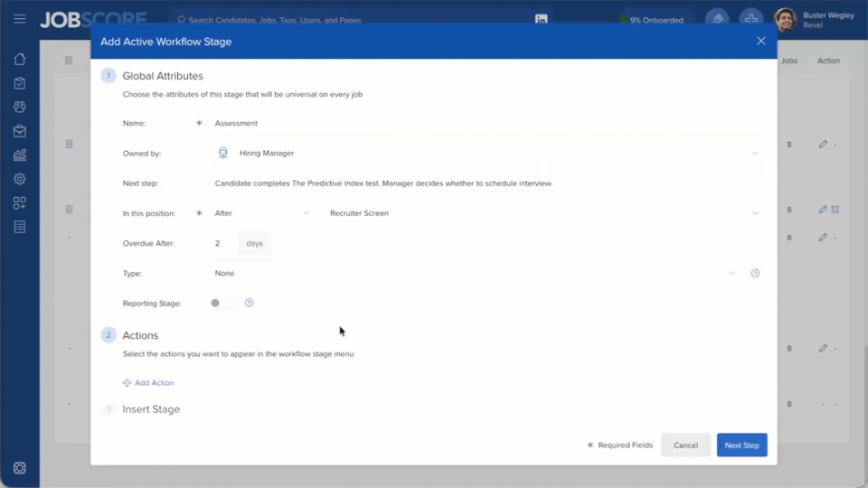868x488 pixels.
Task: Click the Global Attributes step heading
Action: [163, 76]
